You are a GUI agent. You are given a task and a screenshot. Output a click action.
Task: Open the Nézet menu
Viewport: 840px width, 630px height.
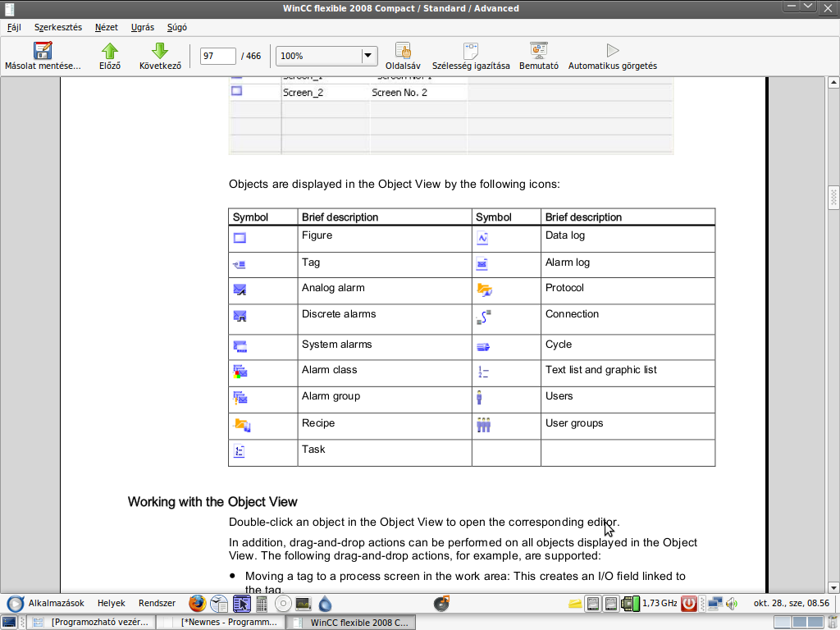coord(106,27)
